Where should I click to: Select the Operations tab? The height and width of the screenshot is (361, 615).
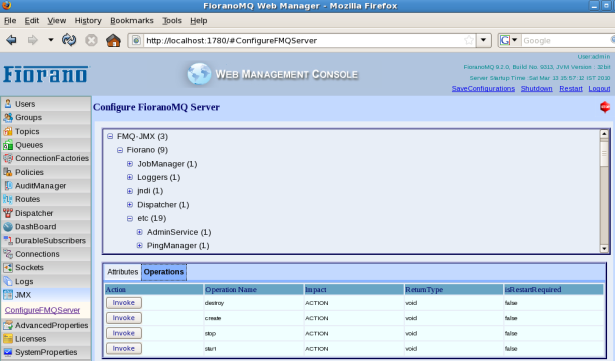click(164, 272)
